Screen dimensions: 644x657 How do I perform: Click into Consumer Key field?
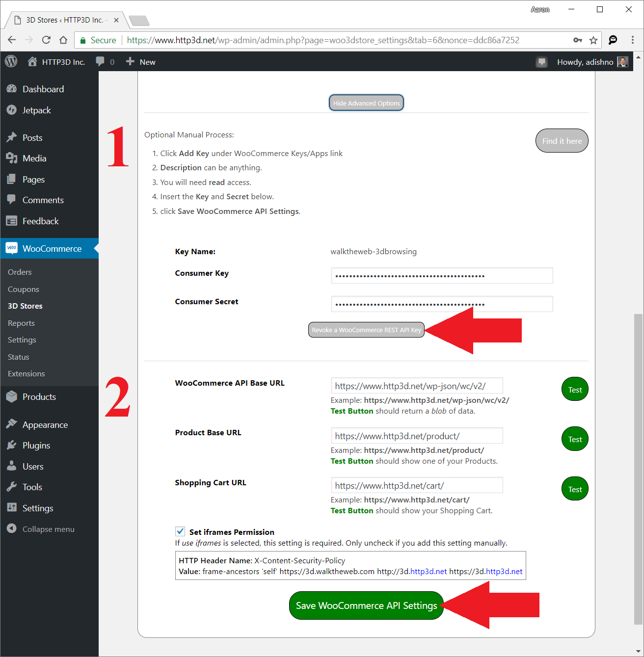tap(442, 276)
